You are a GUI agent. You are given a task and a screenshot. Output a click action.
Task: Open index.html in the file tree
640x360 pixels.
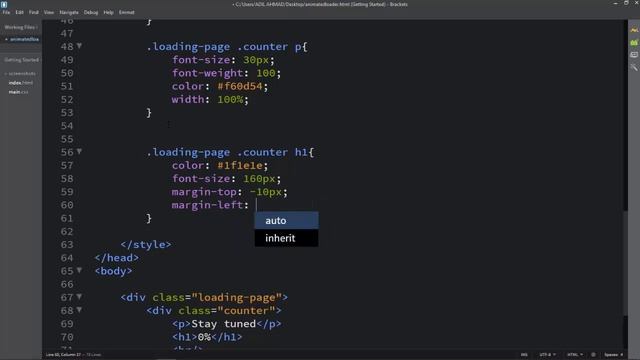pos(21,83)
